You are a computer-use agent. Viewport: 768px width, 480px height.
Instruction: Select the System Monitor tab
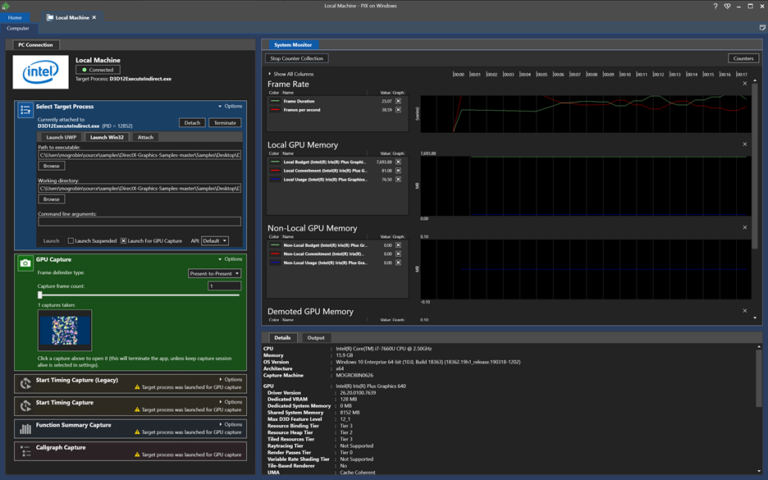tap(293, 45)
